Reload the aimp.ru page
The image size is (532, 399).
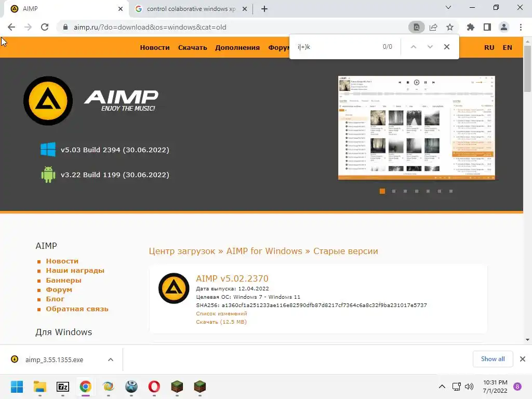point(45,27)
